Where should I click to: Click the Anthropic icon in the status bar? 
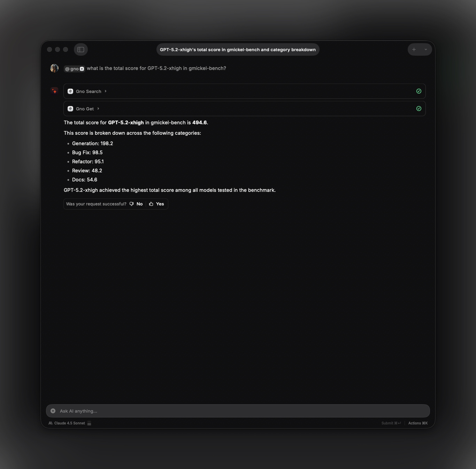[x=50, y=423]
